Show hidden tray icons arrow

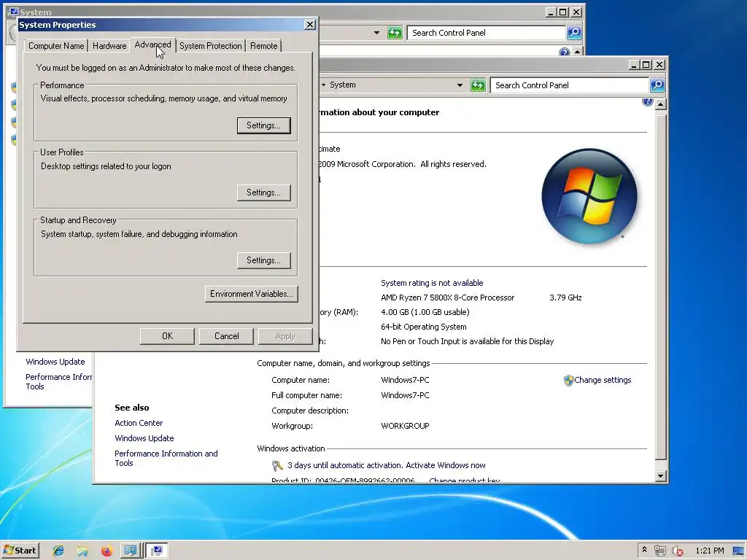[x=644, y=550]
